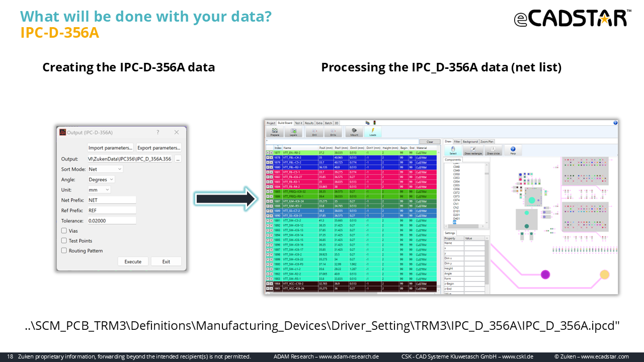
Task: Select the Settings tab
Action: pyautogui.click(x=450, y=233)
